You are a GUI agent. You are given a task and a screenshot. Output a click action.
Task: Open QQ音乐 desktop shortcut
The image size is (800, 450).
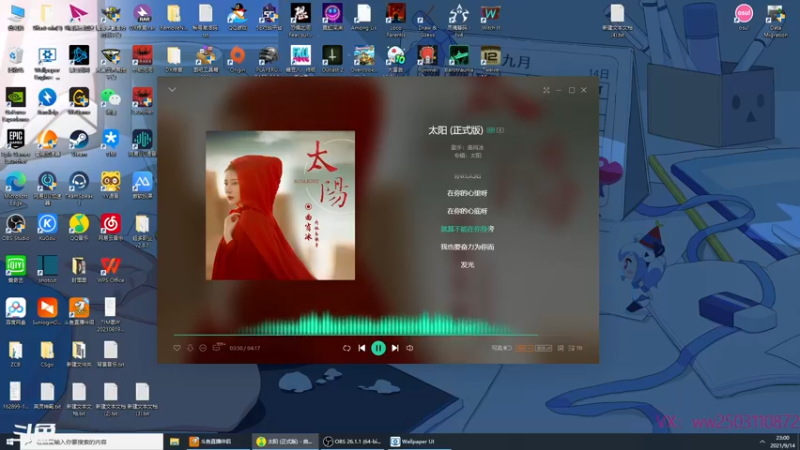coord(79,228)
